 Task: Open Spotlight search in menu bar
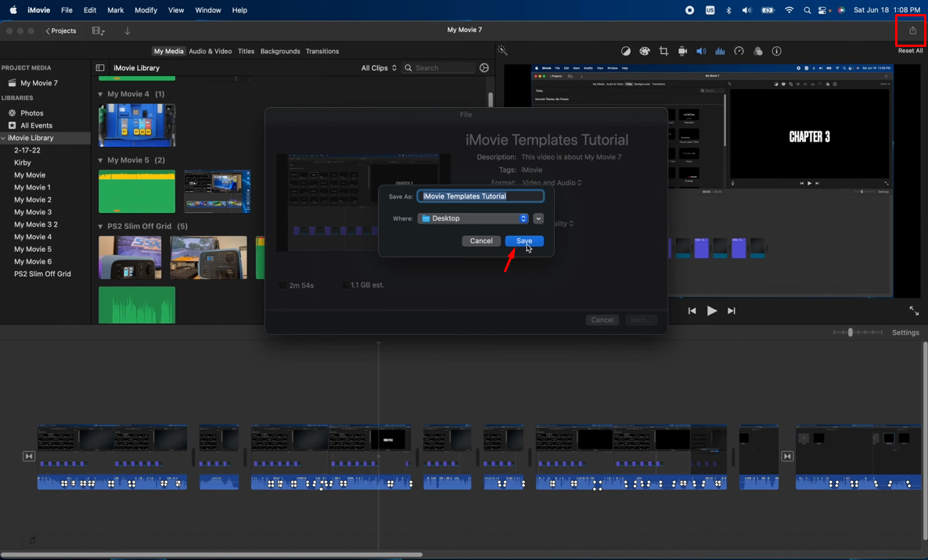click(x=808, y=10)
